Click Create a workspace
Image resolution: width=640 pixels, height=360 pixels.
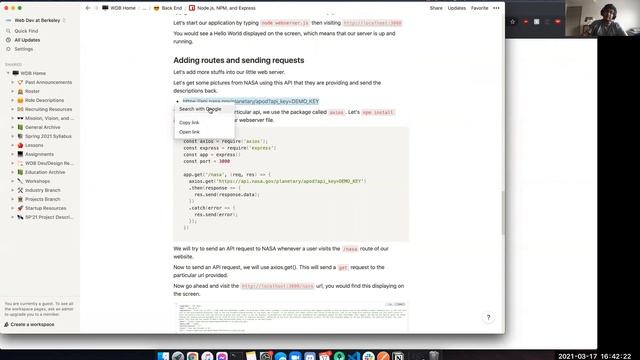point(29,324)
